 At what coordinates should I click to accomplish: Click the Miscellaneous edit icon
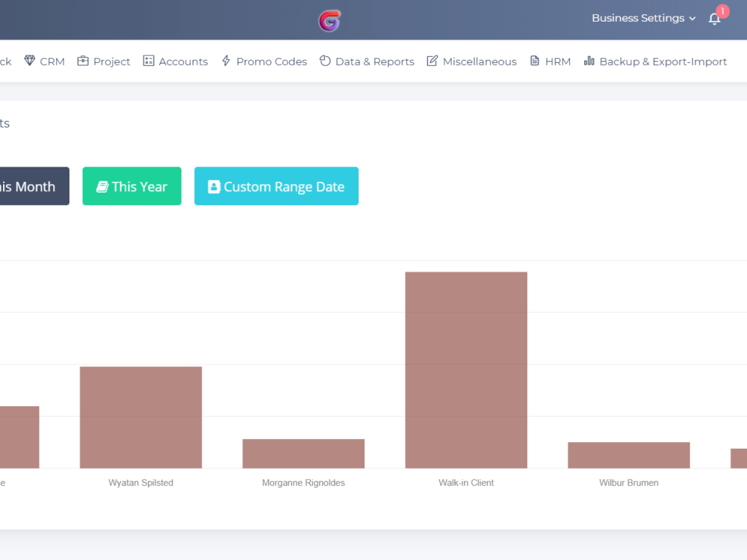tap(432, 60)
